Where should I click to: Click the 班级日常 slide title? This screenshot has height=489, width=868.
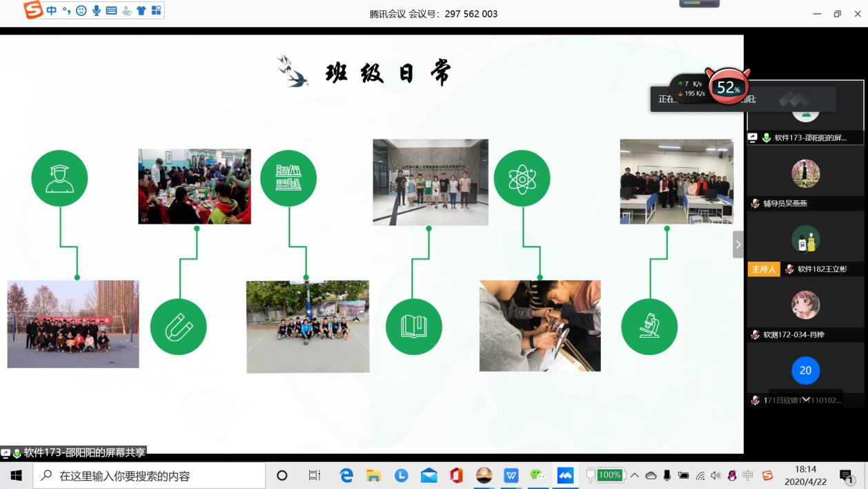coord(388,73)
